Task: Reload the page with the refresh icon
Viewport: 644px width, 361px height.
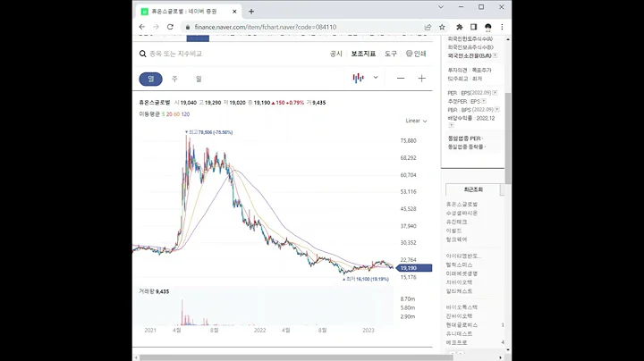Action: coord(170,27)
